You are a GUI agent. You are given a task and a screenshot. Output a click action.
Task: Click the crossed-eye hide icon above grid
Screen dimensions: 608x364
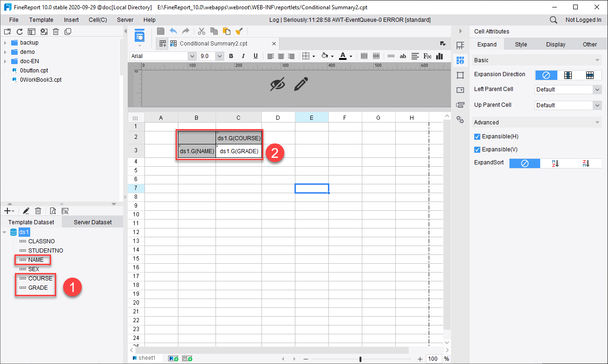coord(278,84)
